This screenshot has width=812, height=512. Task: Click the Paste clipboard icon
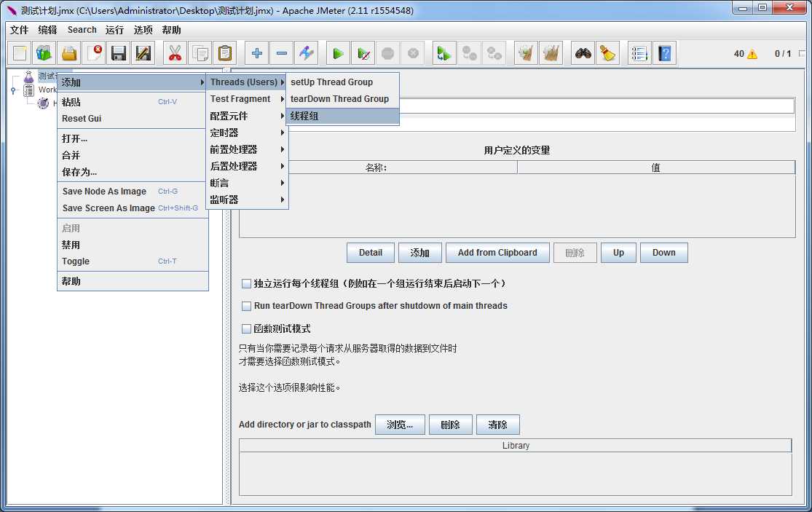pos(225,53)
